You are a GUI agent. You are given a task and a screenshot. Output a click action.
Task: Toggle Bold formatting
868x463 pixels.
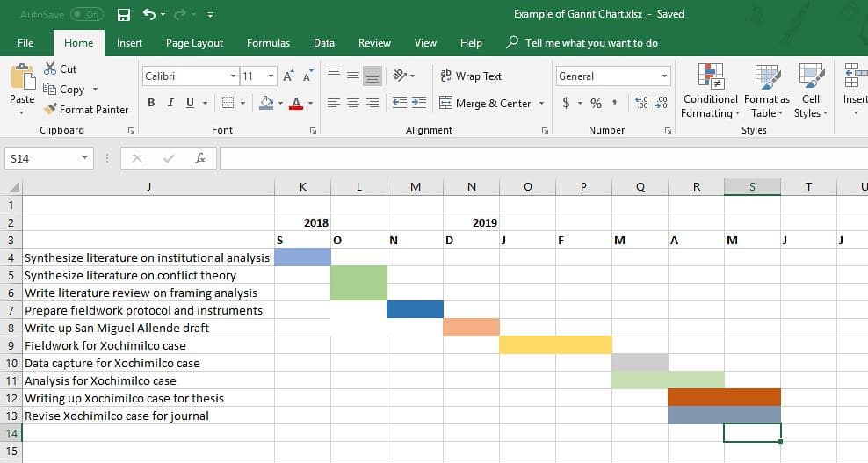(x=151, y=103)
